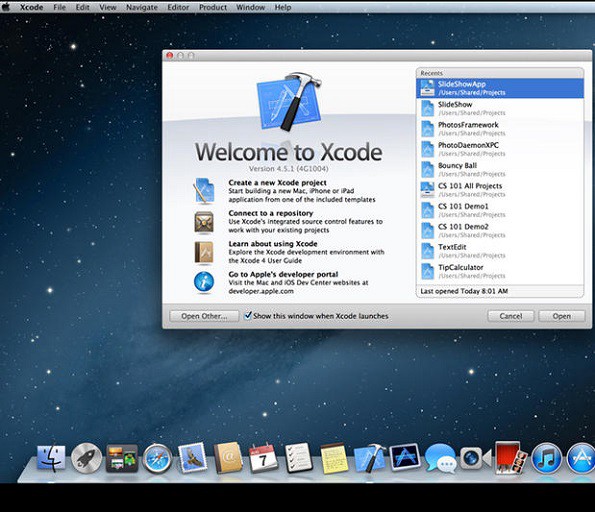Toggle Show this window when Xcode launches

[x=248, y=315]
